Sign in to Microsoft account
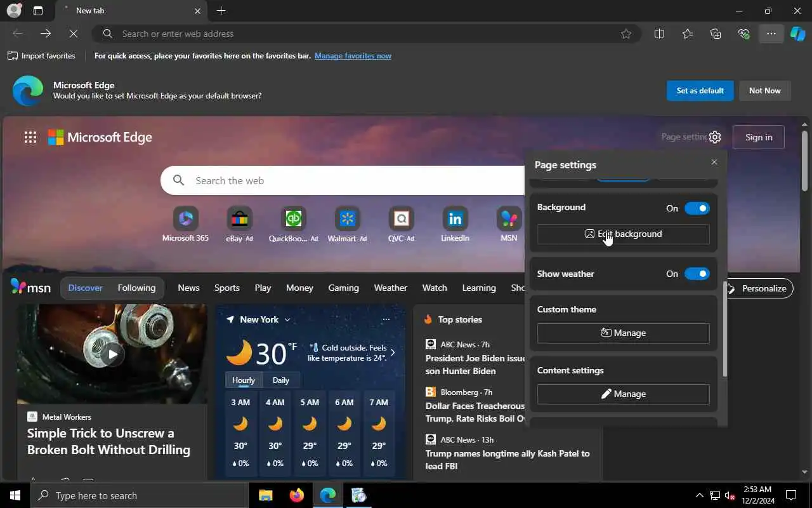The image size is (812, 508). (759, 137)
